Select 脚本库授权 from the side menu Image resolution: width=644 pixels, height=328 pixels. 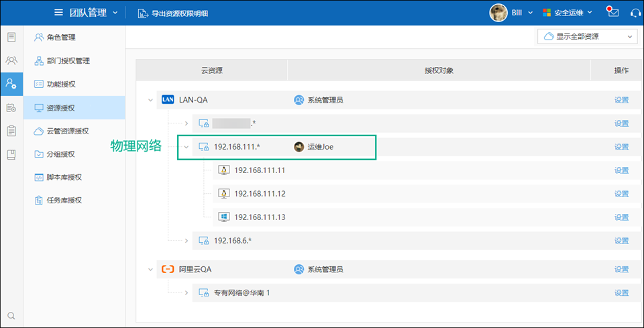pyautogui.click(x=64, y=177)
